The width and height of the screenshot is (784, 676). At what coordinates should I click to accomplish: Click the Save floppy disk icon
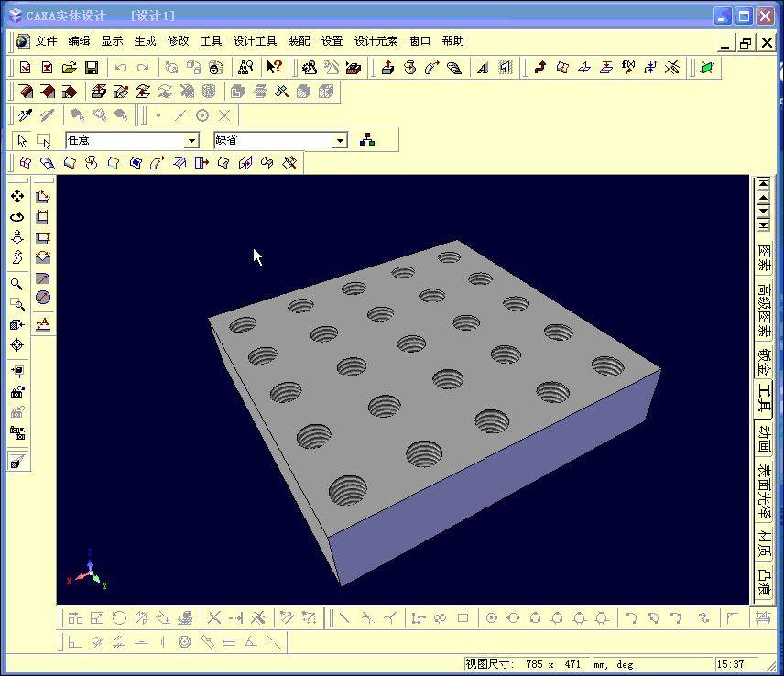92,68
